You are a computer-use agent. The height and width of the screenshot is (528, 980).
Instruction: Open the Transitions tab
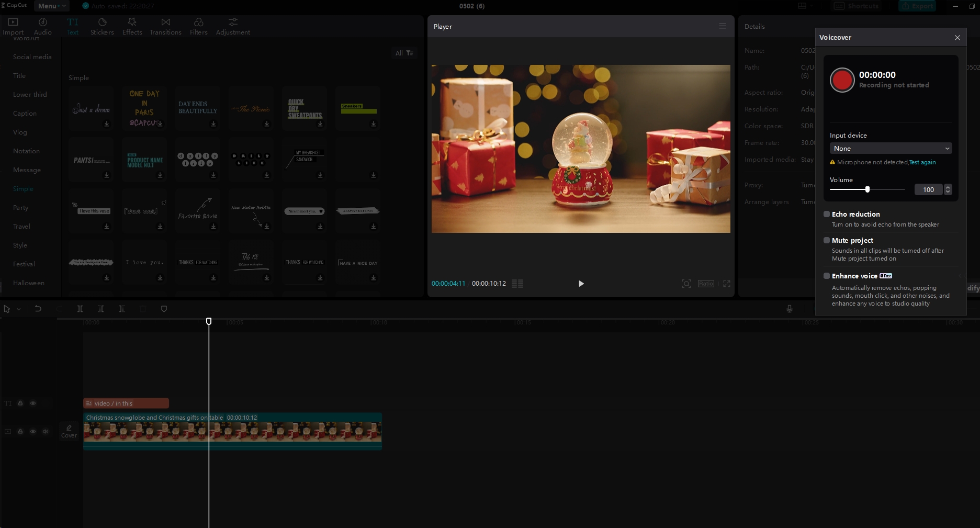[x=165, y=26]
